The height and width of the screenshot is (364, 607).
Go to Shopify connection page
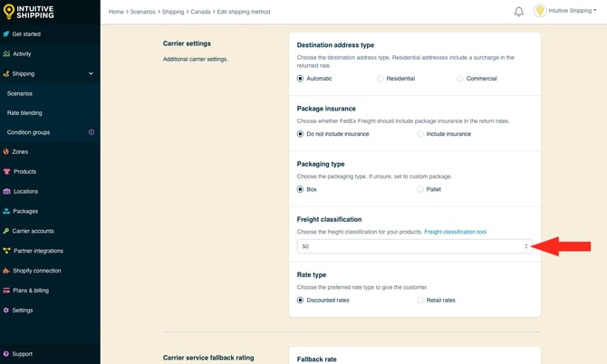(x=37, y=271)
